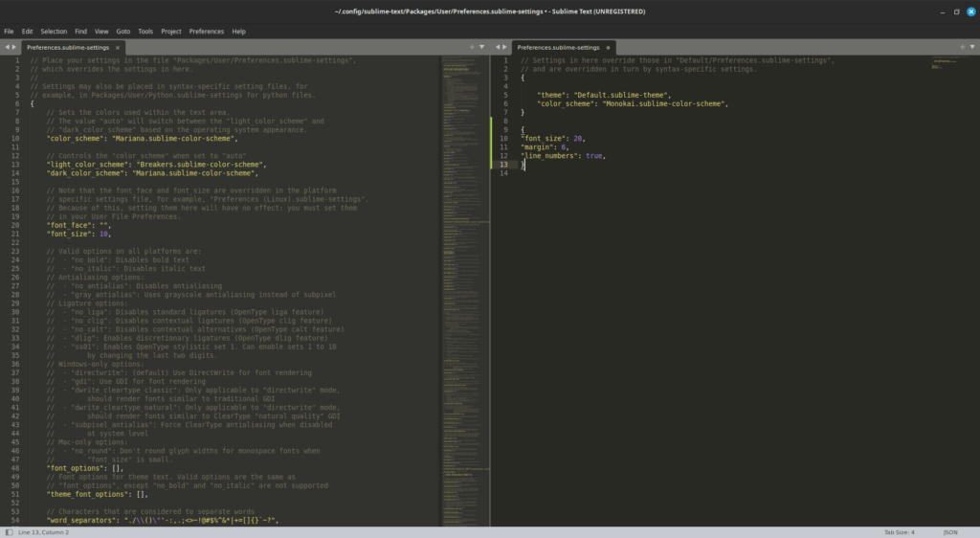
Task: Click the left pane minimap
Action: [x=466, y=291]
